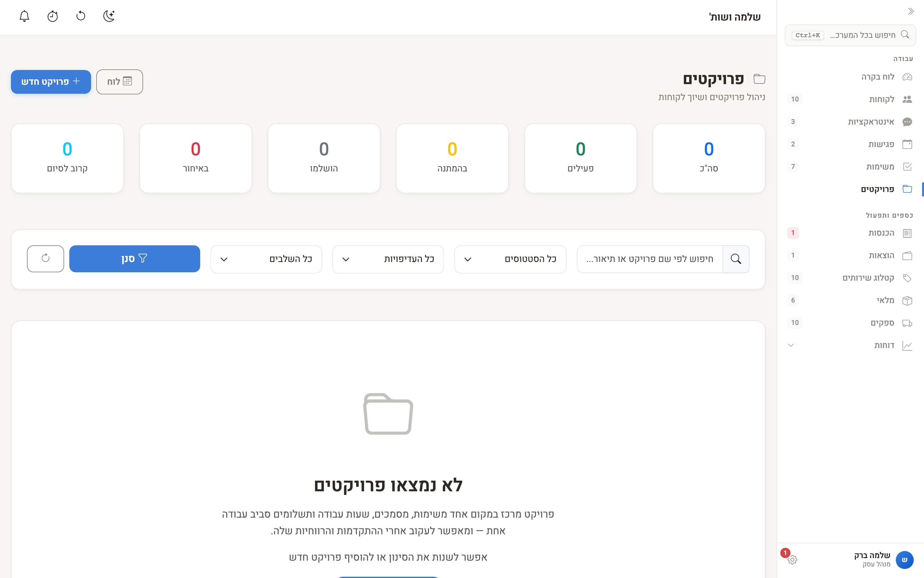Click the מלאי box icon

(907, 301)
